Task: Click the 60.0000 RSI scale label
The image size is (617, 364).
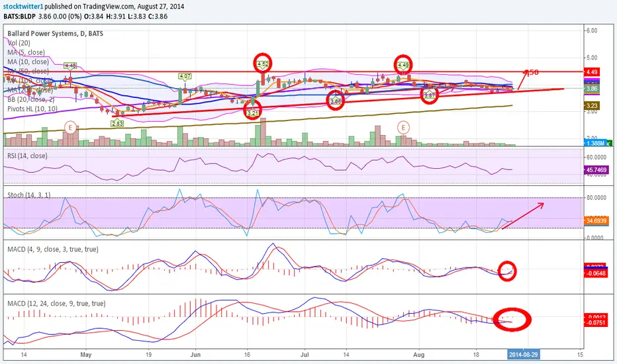Action: tap(596, 157)
